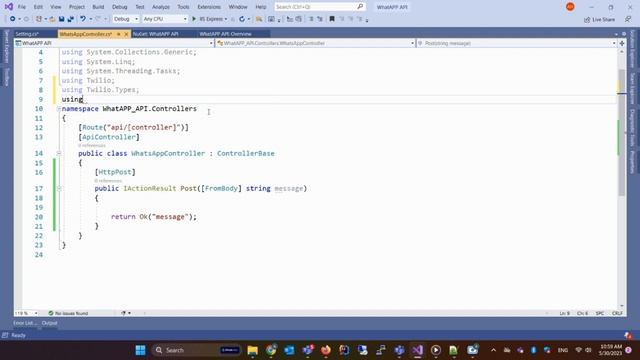Screen dimensions: 640x360
Task: Click the No issues found status indicator
Action: click(x=68, y=313)
